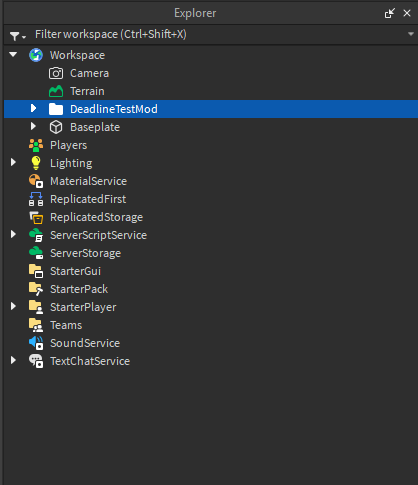The image size is (418, 485).
Task: Select the Baseplate part cube icon
Action: pyautogui.click(x=56, y=127)
